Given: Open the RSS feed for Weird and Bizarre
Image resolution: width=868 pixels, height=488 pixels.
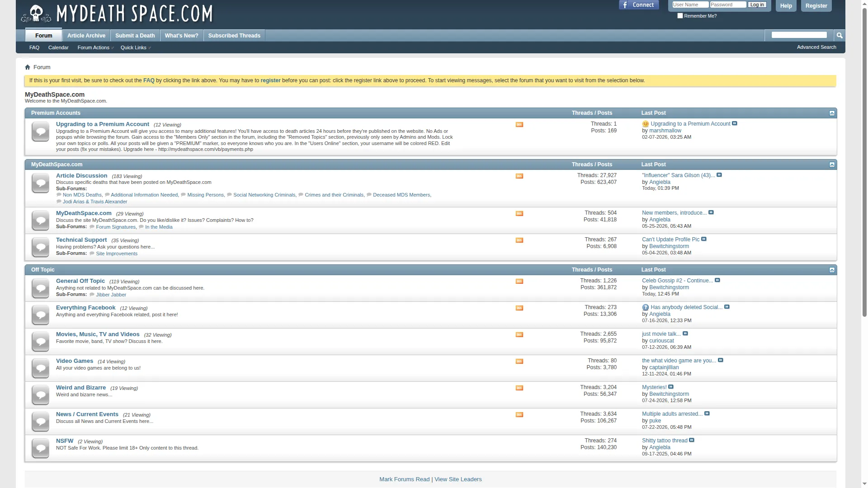Looking at the screenshot, I should coord(519,388).
